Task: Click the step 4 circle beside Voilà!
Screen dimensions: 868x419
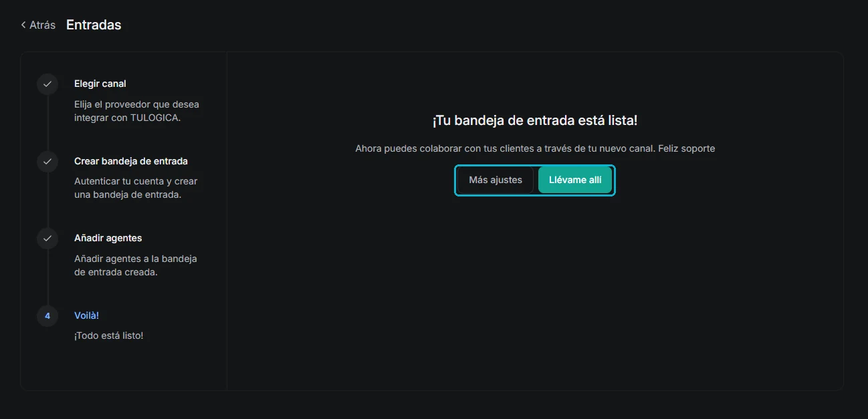Action: click(47, 315)
